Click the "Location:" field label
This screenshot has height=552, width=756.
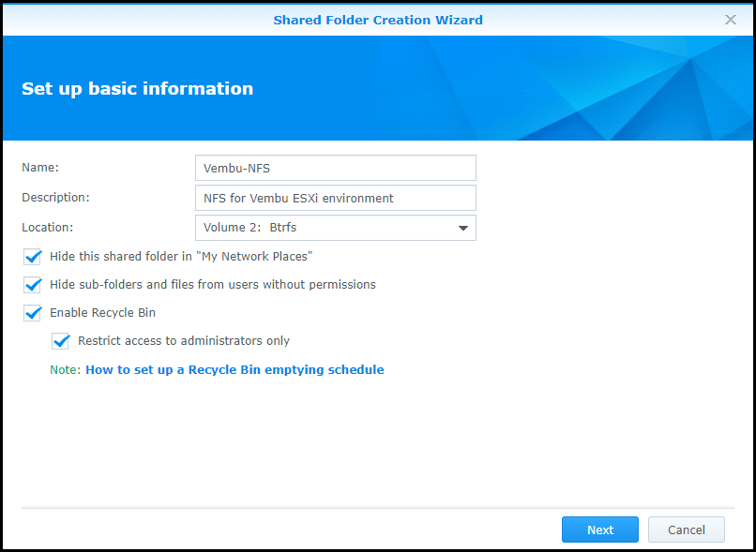coord(47,228)
